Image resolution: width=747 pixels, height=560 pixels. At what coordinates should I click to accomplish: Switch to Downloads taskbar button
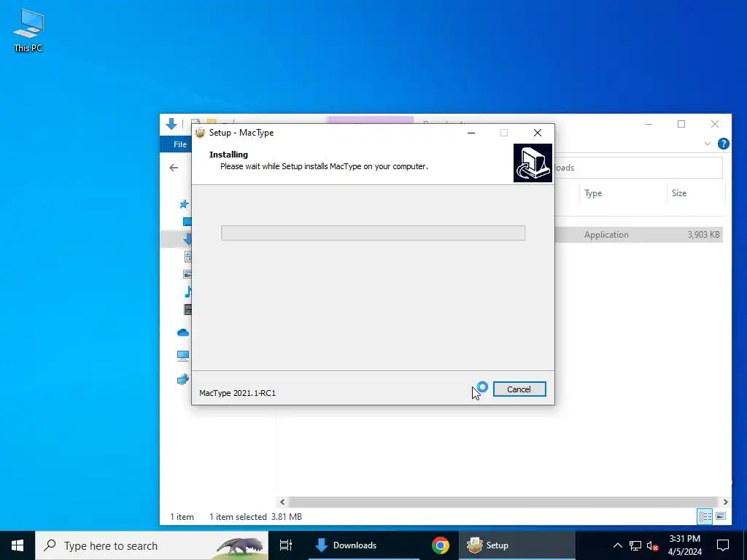tap(364, 545)
